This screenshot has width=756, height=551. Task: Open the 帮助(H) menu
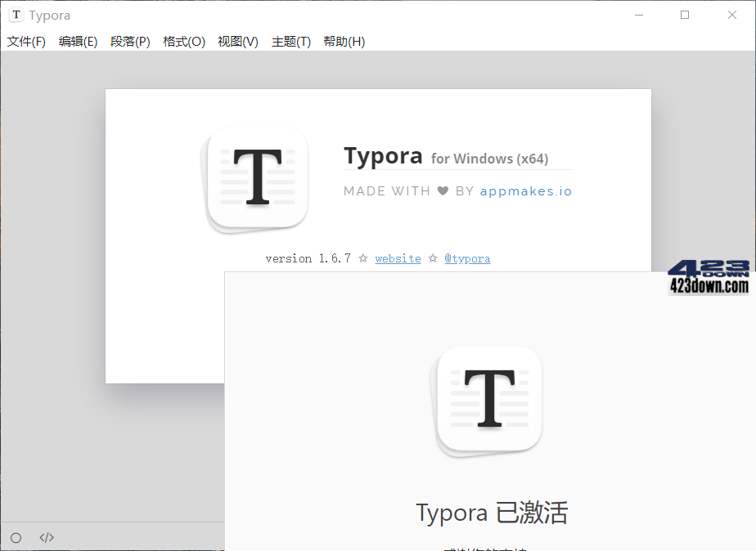coord(344,41)
